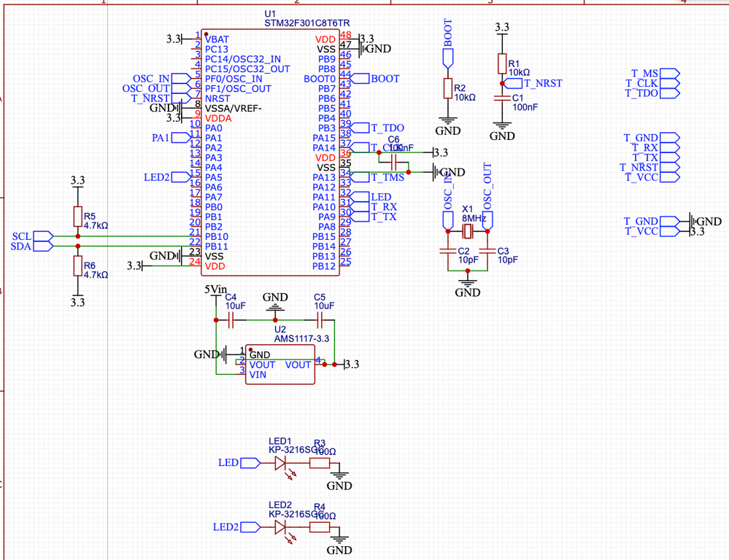Click capacitor C4 10uF symbol

(x=231, y=320)
